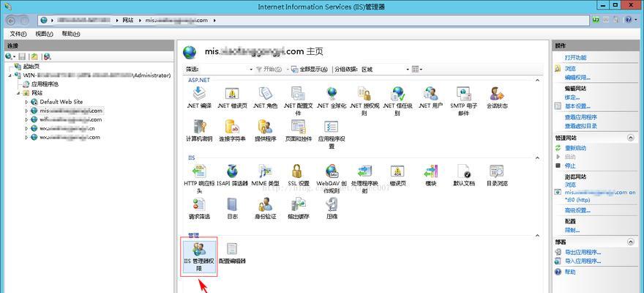
Task: Open 高级设置 action link
Action: click(x=577, y=210)
